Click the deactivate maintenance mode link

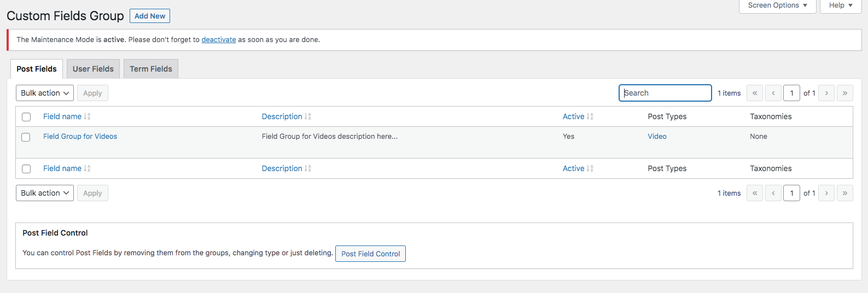(219, 40)
